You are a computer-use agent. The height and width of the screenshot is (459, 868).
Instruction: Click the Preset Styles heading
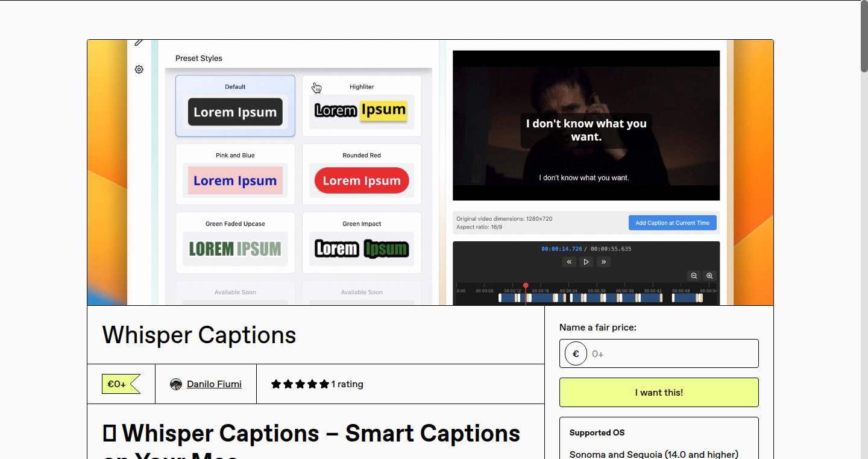click(x=199, y=59)
